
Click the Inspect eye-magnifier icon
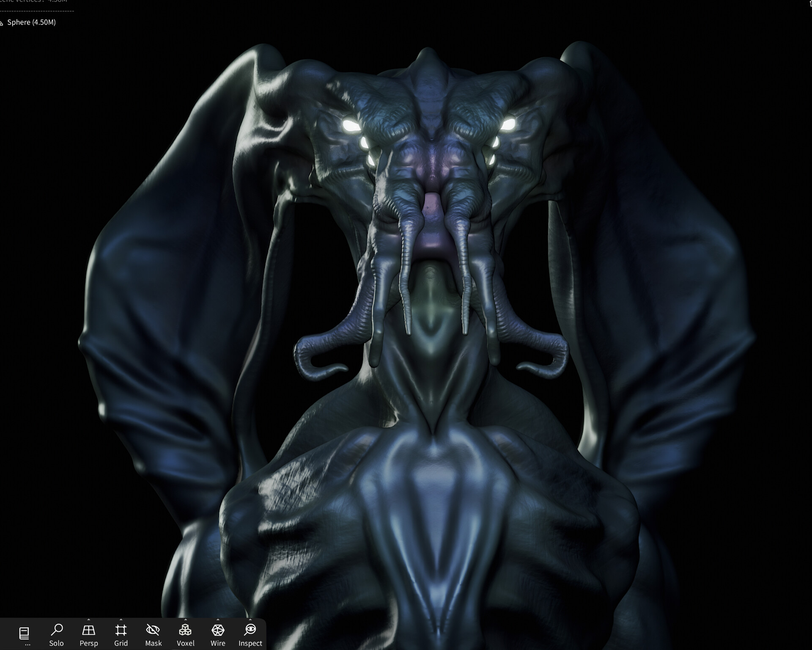click(250, 630)
